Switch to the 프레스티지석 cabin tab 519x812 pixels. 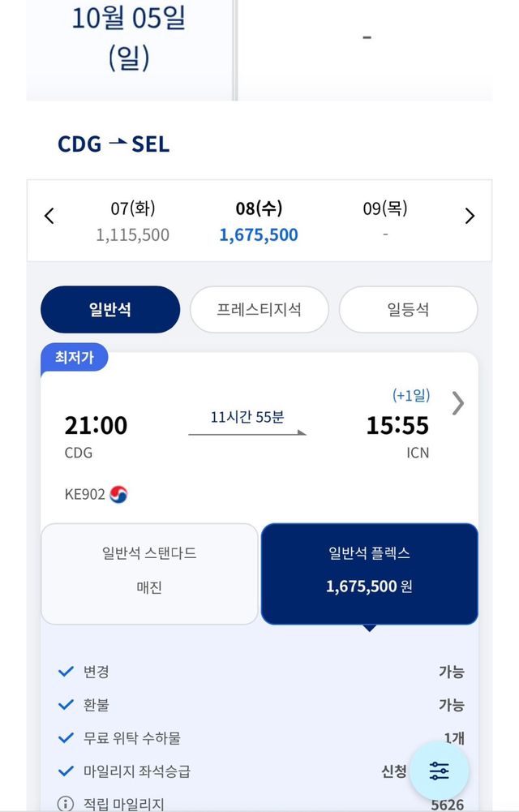(x=259, y=309)
